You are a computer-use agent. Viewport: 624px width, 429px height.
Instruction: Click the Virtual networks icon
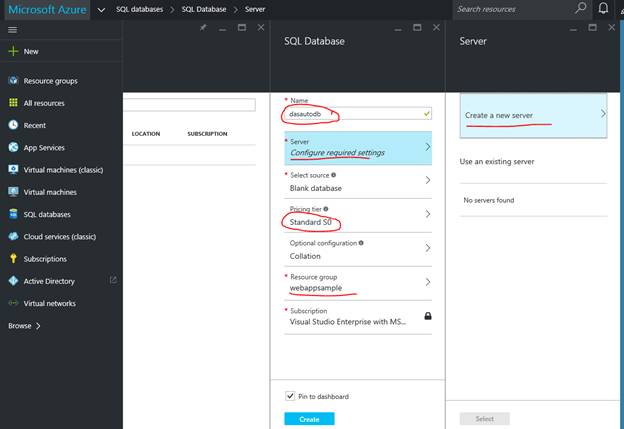(13, 303)
